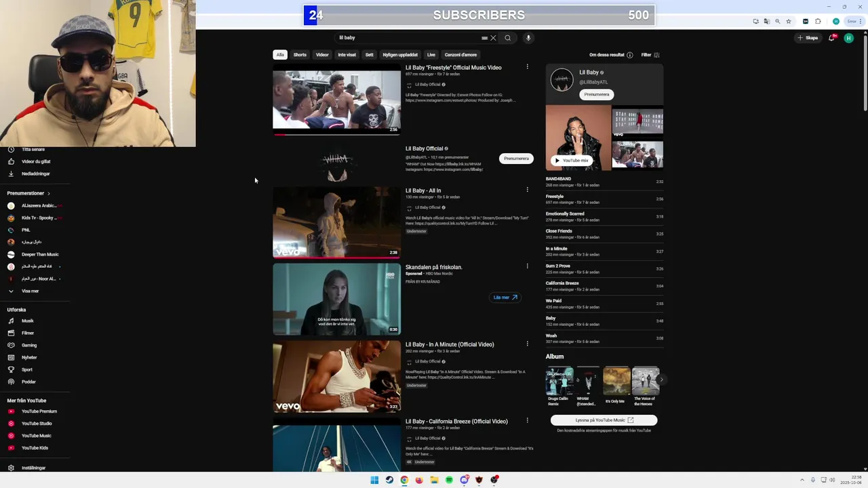
Task: Open Spotify from the taskbar
Action: coord(449,480)
